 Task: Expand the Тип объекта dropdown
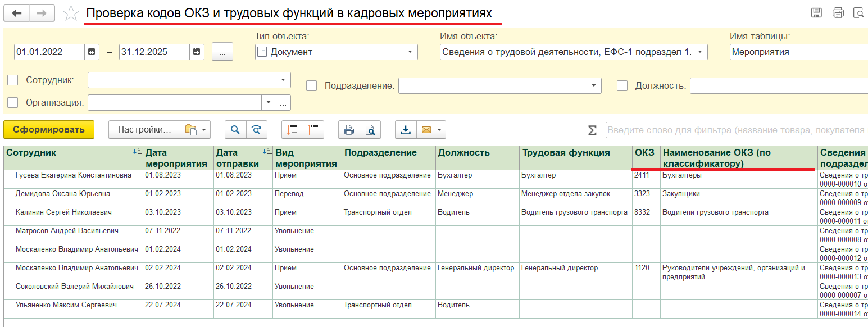click(410, 52)
